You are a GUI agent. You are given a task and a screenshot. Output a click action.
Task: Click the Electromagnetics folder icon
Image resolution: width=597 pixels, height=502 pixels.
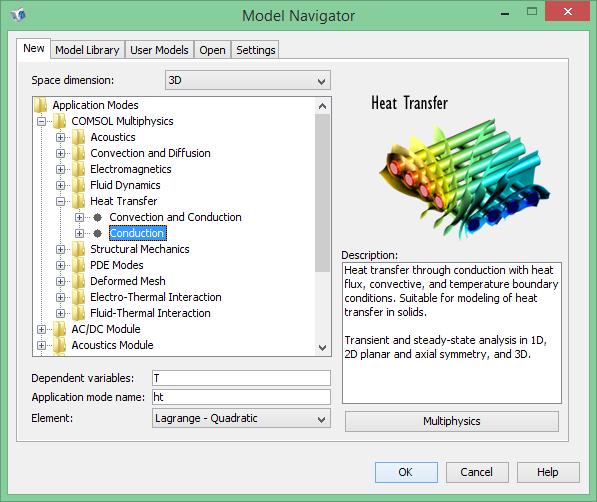click(x=78, y=169)
